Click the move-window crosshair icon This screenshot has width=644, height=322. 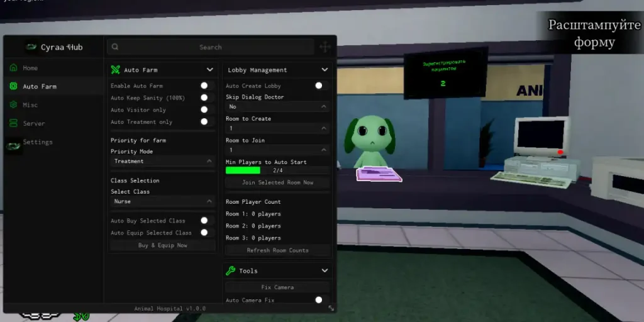click(x=325, y=47)
